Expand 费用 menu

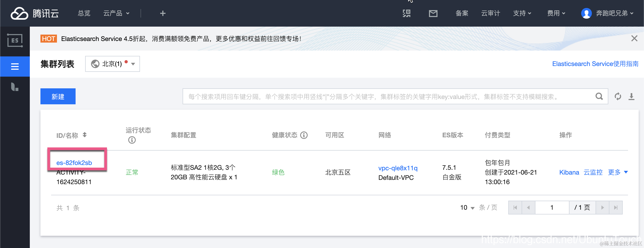click(x=556, y=13)
